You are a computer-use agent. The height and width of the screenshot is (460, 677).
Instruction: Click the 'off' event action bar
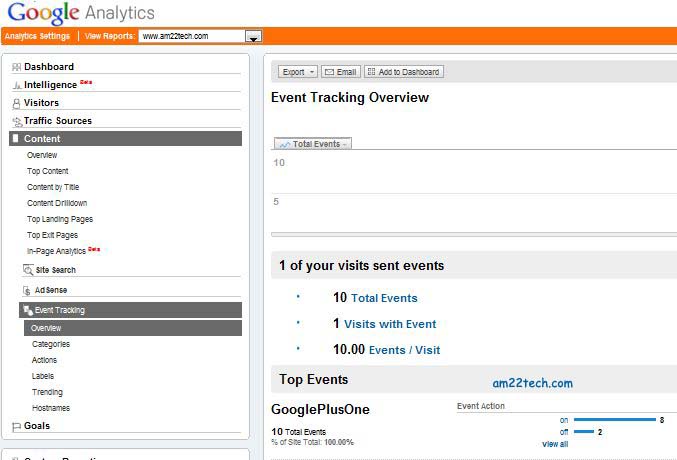tap(584, 431)
